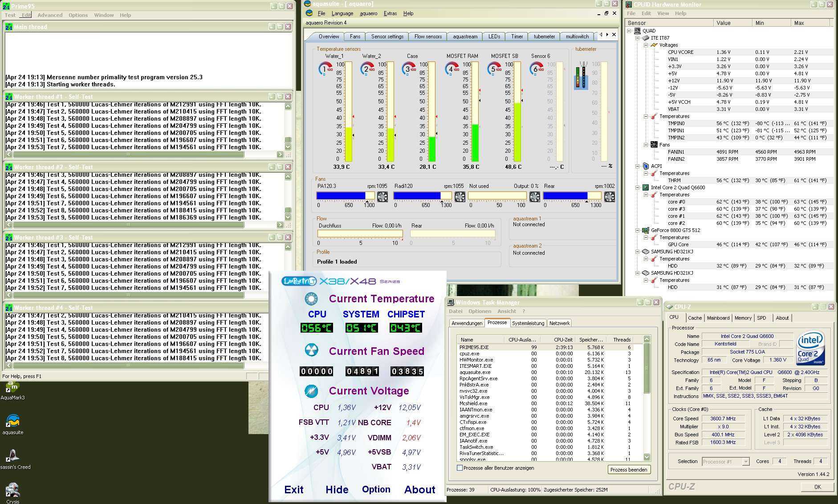Image resolution: width=838 pixels, height=504 pixels.
Task: Click the Not used fan icon
Action: tap(535, 196)
